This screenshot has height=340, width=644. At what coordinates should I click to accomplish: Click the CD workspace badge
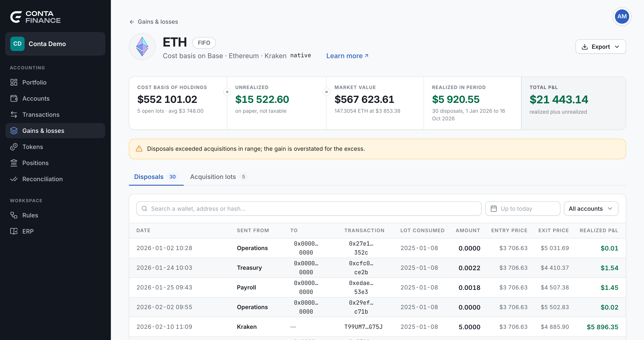(17, 44)
